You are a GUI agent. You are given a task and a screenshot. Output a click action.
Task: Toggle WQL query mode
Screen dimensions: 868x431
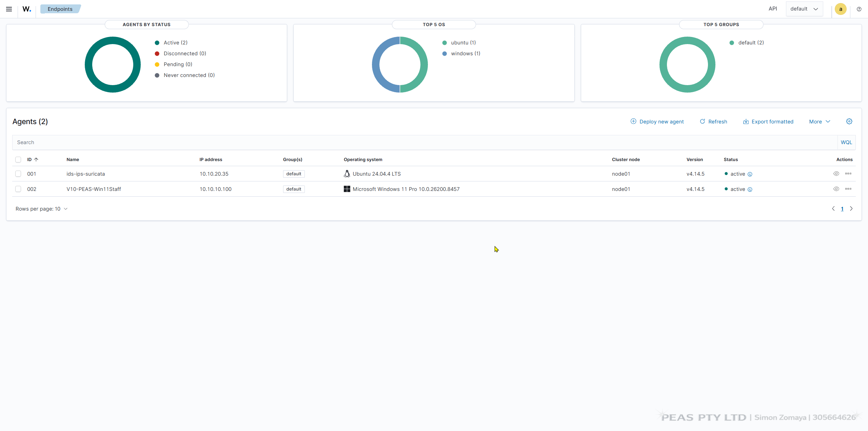point(846,142)
